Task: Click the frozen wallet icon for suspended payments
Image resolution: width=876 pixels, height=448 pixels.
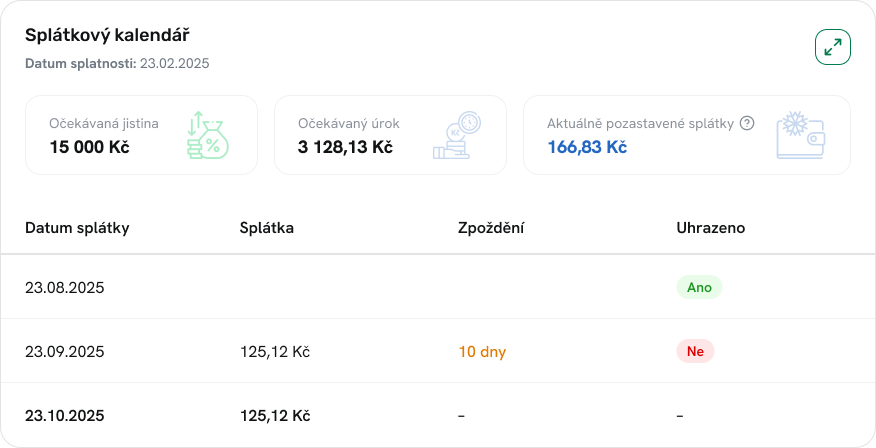Action: 800,136
